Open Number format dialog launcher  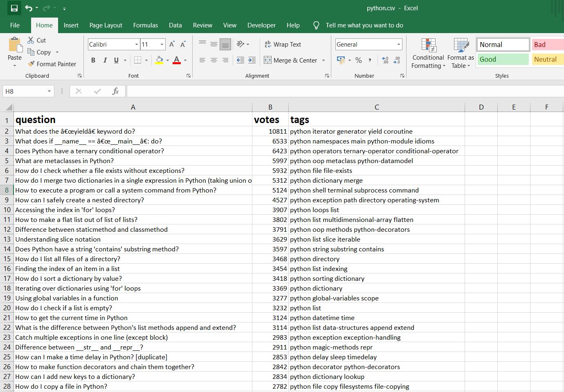[402, 76]
